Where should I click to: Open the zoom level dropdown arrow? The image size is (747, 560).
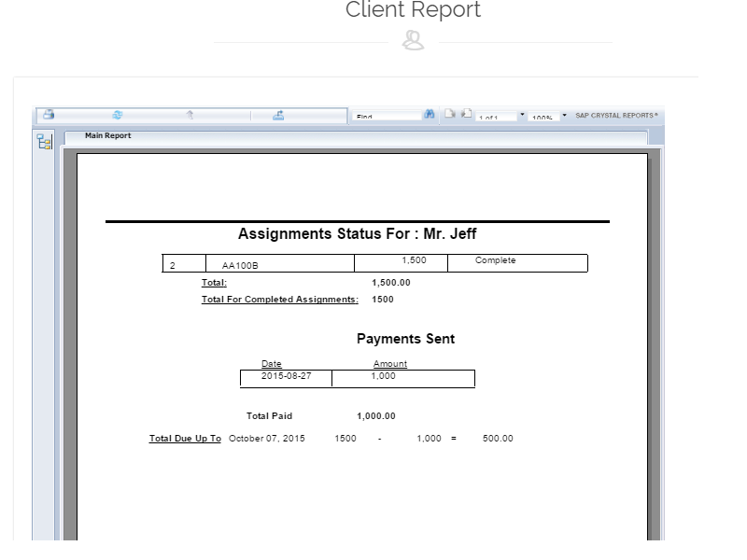[x=564, y=115]
